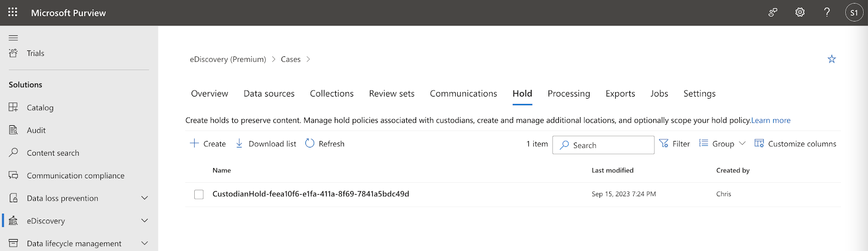Viewport: 868px width, 251px height.
Task: Click the Trials icon in sidebar
Action: coord(14,53)
